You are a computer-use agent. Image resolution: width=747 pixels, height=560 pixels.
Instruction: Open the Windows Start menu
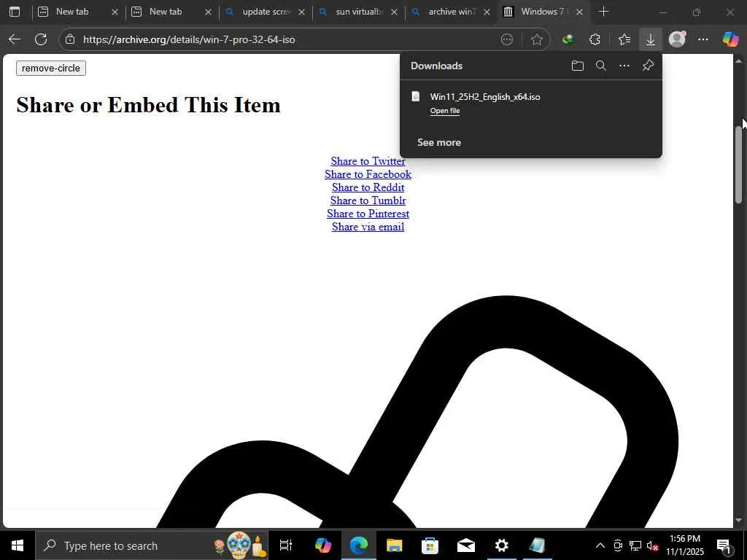click(x=18, y=545)
